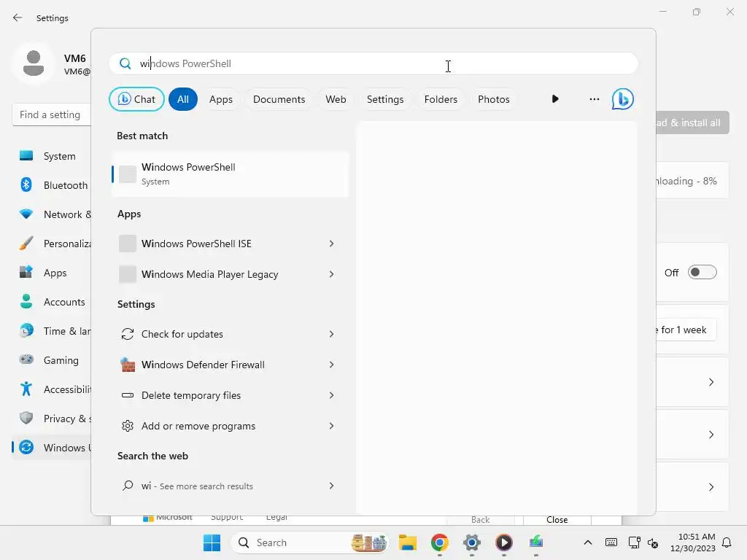
Task: Click the Back button at bottom
Action: [480, 519]
